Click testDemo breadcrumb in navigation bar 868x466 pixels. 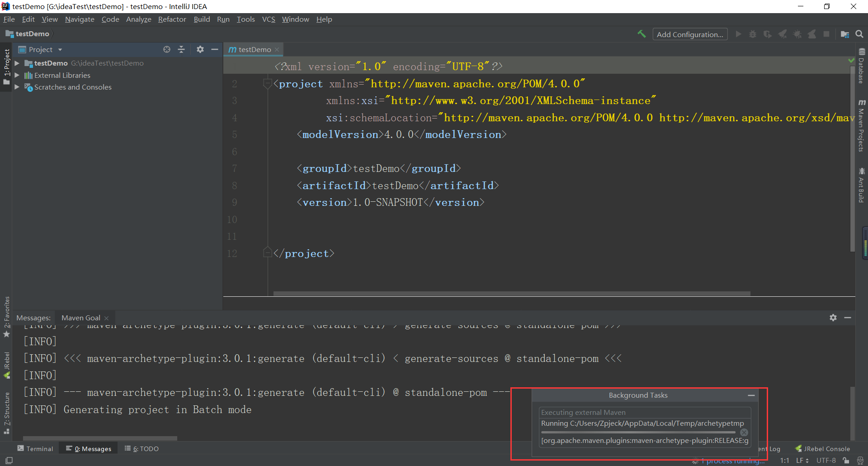click(28, 34)
